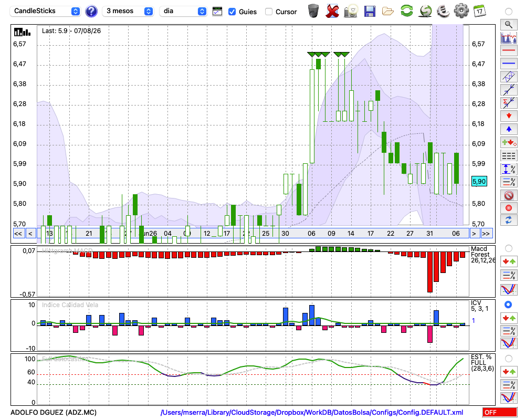This screenshot has width=525, height=420.
Task: Select the Full Stochastic panel radio button
Action: pyautogui.click(x=509, y=359)
